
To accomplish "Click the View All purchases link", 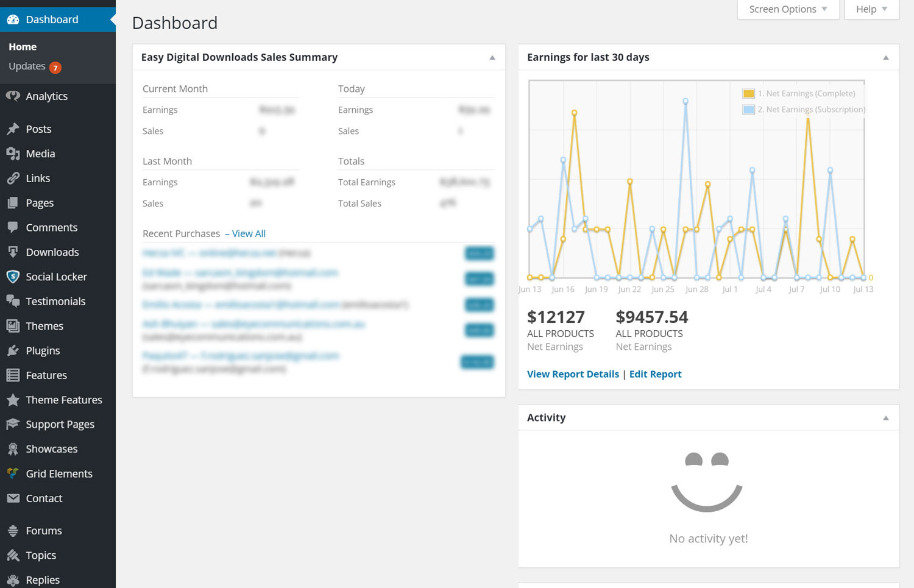I will pyautogui.click(x=249, y=233).
